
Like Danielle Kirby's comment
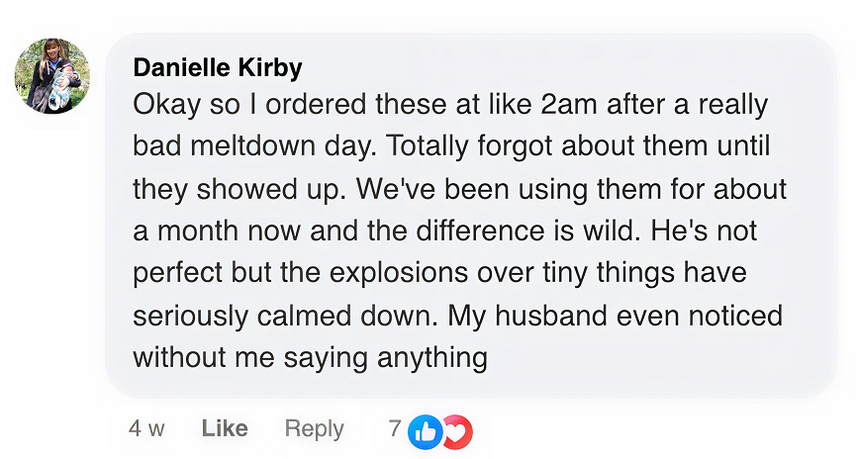(x=224, y=429)
